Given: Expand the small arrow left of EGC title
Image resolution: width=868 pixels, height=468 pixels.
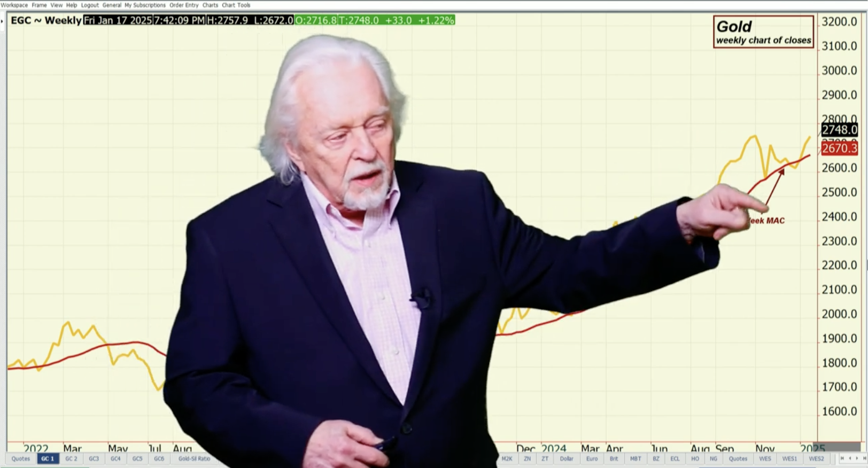Looking at the screenshot, I should [3, 21].
